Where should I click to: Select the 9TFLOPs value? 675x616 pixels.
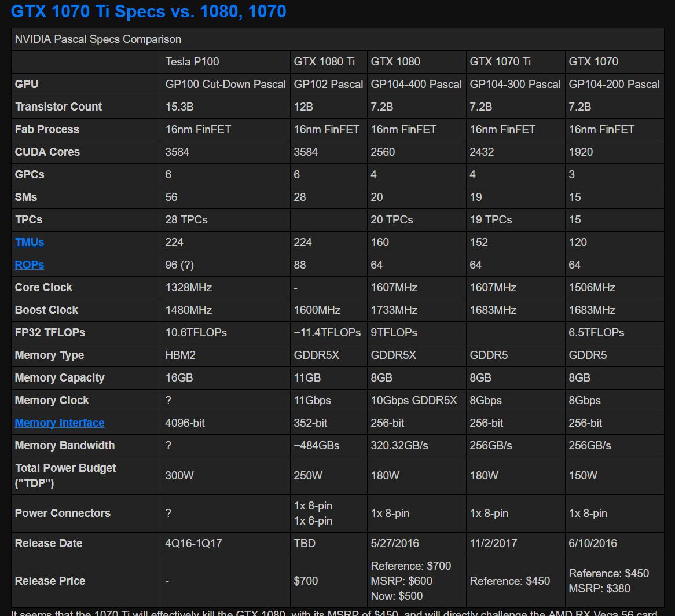point(394,333)
